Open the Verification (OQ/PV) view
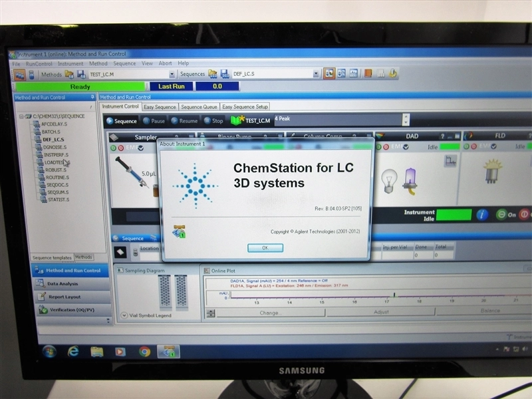The image size is (532, 399). 74,310
